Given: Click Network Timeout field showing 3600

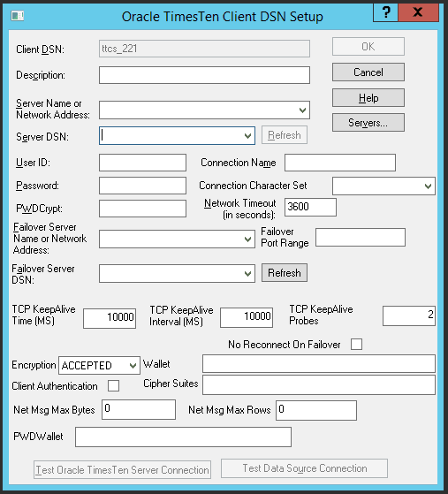Looking at the screenshot, I should pyautogui.click(x=310, y=207).
